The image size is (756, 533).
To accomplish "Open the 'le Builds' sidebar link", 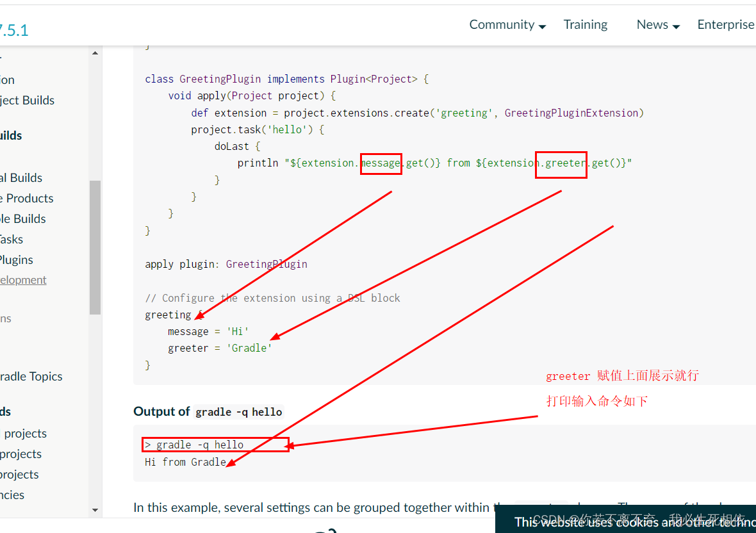I will click(22, 219).
